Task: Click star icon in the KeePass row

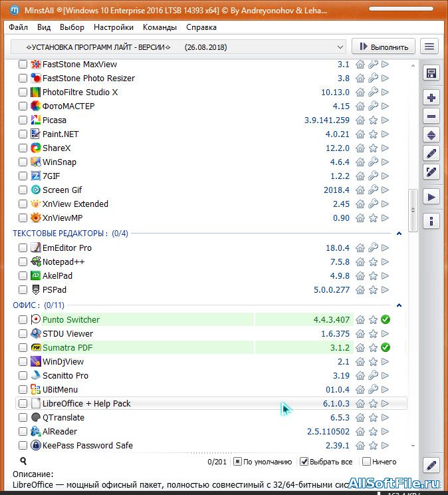Action: coord(373,446)
